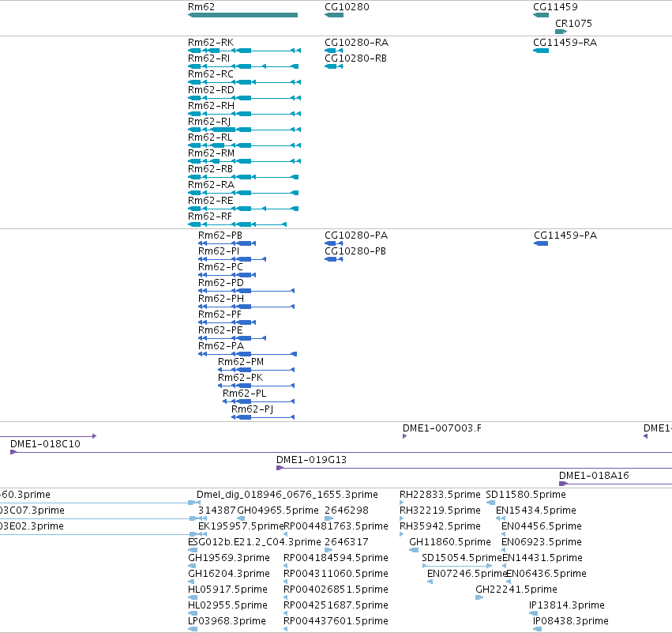Click the Rm62-PK protein label
This screenshot has height=633, width=672.
pos(240,378)
